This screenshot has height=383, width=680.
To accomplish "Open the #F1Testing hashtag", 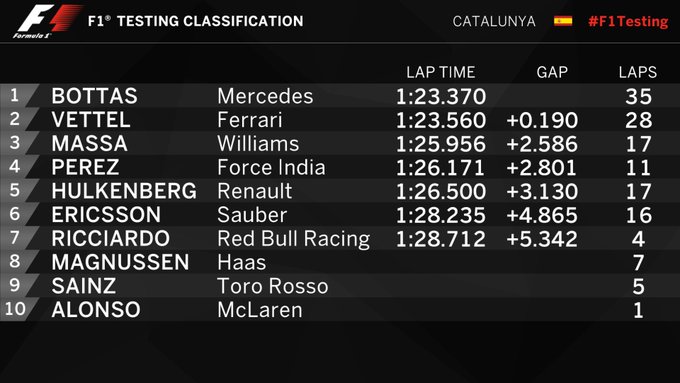I will click(x=628, y=21).
